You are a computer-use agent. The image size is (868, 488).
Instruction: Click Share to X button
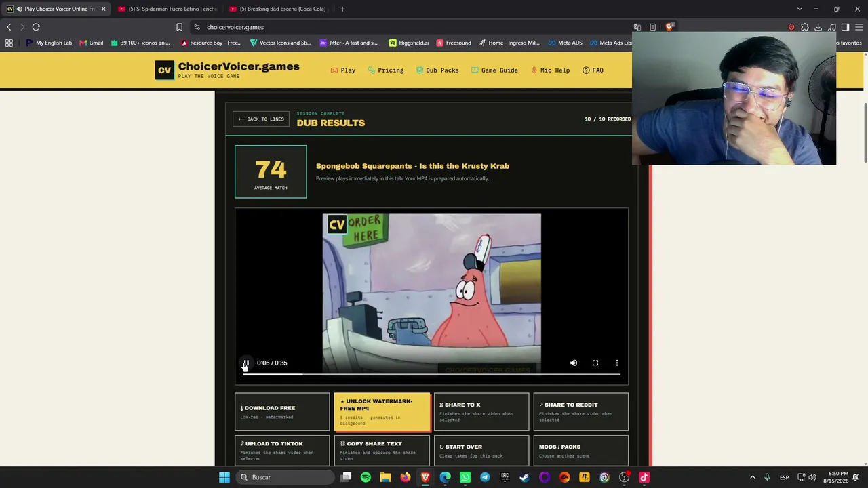coord(481,412)
